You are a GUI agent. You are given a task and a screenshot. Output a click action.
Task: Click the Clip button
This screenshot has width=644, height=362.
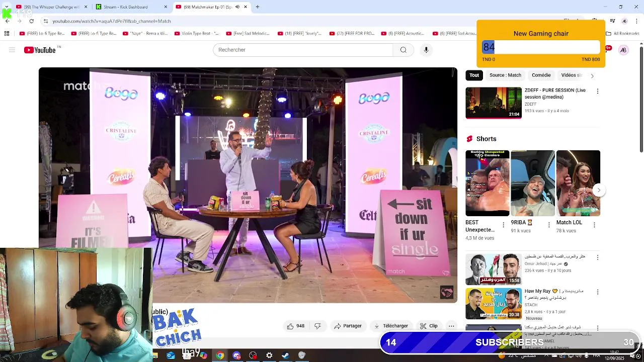coord(429,326)
